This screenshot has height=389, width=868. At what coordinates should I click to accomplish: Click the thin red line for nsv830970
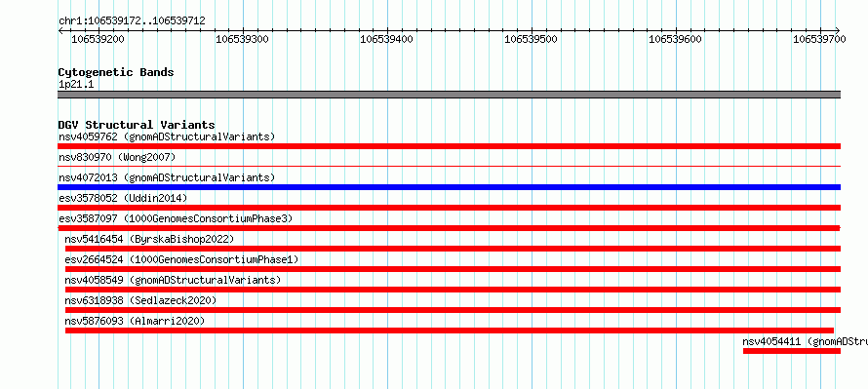[449, 166]
